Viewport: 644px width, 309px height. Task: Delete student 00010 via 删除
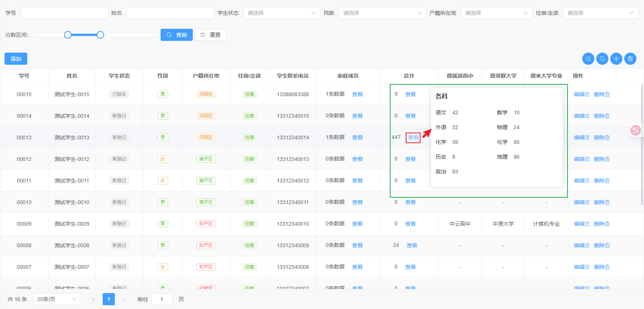coord(602,202)
